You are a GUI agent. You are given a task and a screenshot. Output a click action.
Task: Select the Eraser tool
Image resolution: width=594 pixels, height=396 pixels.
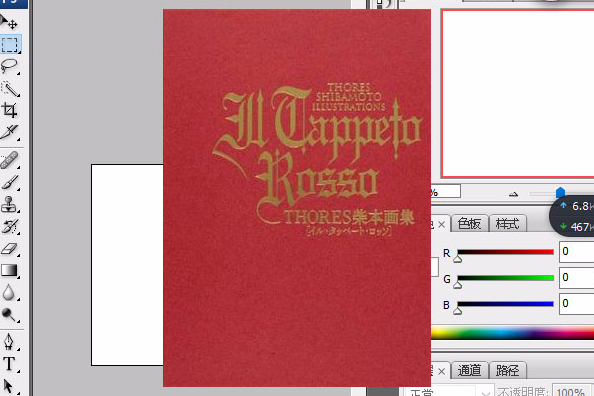click(x=10, y=249)
